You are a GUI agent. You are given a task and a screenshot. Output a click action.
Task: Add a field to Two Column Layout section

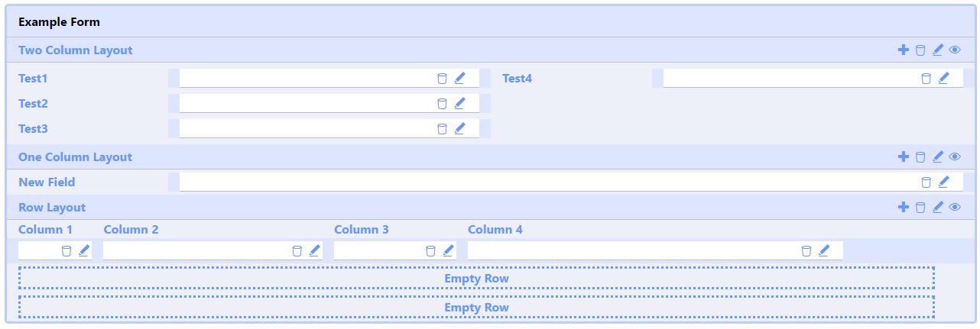904,50
